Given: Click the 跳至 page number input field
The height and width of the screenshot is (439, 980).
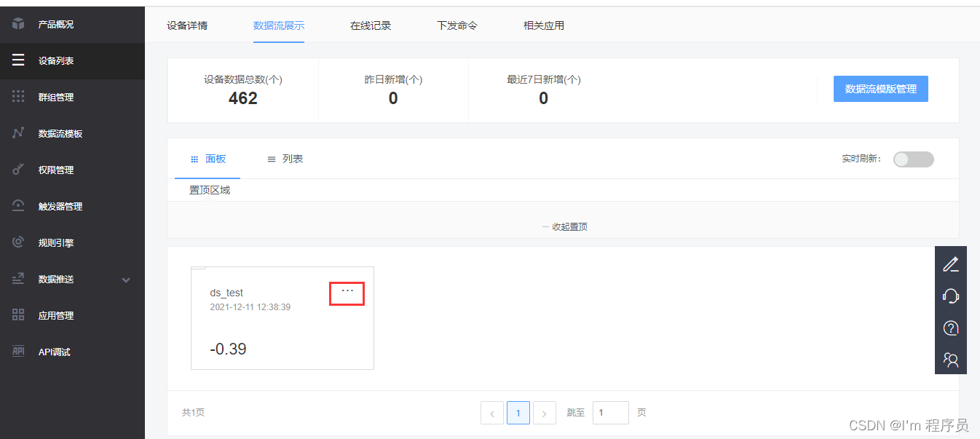Looking at the screenshot, I should coord(610,412).
